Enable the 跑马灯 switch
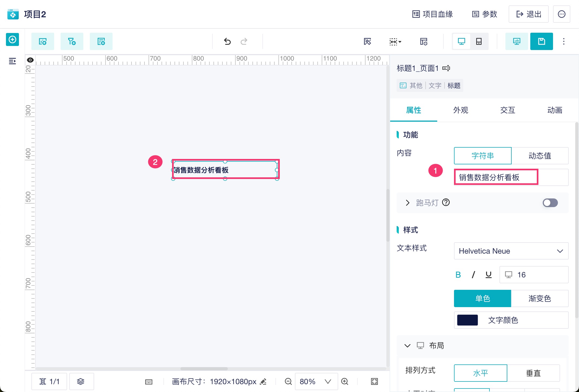 550,203
